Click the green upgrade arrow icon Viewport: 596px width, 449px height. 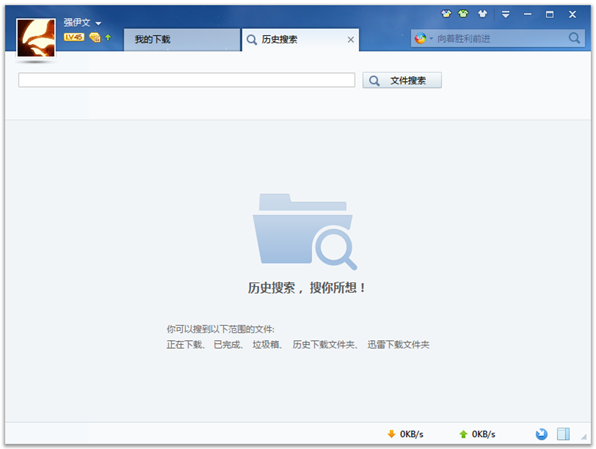click(x=108, y=37)
